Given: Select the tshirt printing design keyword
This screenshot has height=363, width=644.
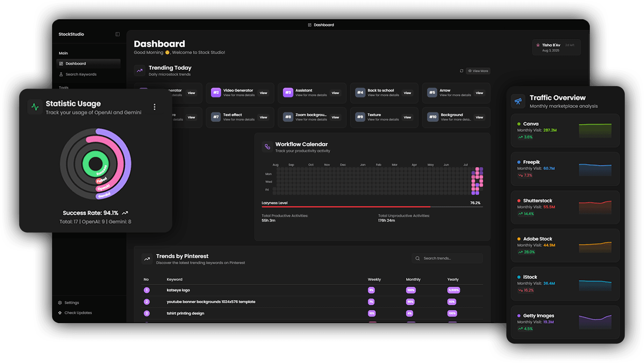Looking at the screenshot, I should (185, 314).
